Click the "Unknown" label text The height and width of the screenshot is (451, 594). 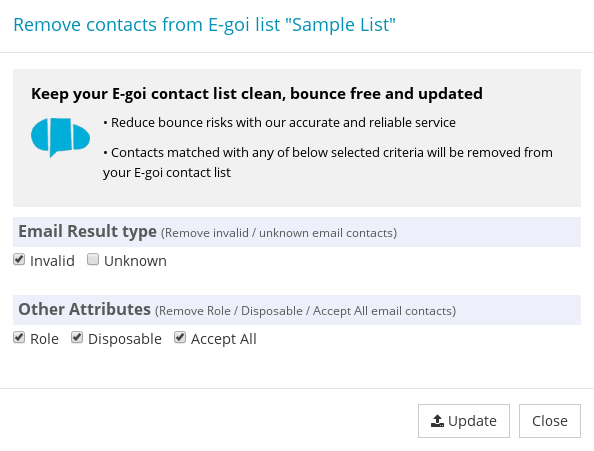[x=135, y=261]
